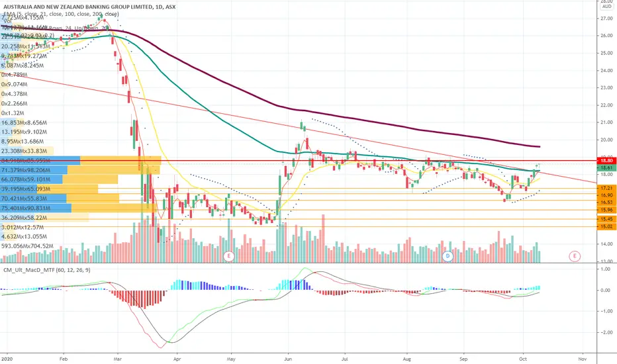Select the CM_Ult_MacD_MTF indicator label
Image resolution: width=617 pixels, height=364 pixels.
pyautogui.click(x=46, y=270)
